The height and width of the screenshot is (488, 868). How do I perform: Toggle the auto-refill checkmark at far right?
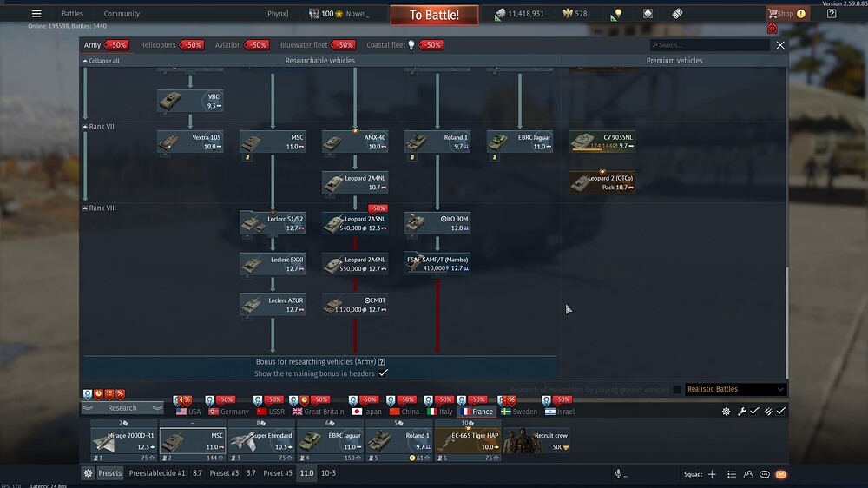coord(780,411)
